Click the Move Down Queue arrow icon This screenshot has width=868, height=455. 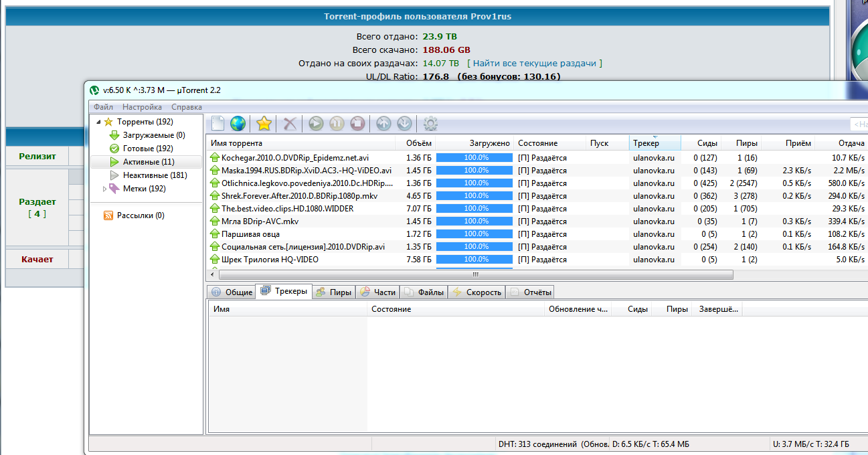pyautogui.click(x=404, y=124)
